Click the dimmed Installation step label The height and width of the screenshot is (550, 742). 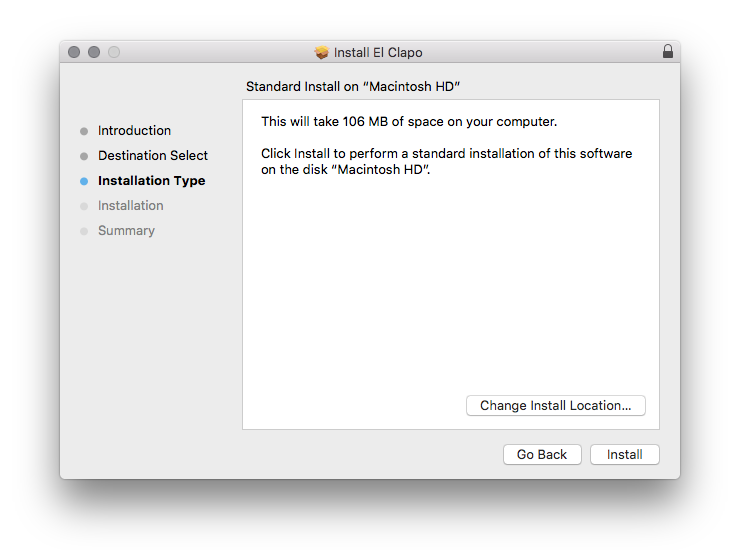(130, 206)
